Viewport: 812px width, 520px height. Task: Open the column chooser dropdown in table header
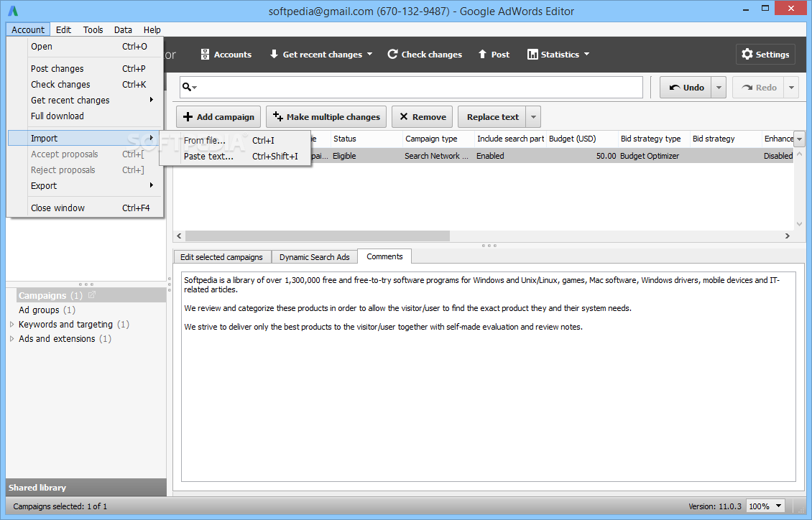click(800, 139)
